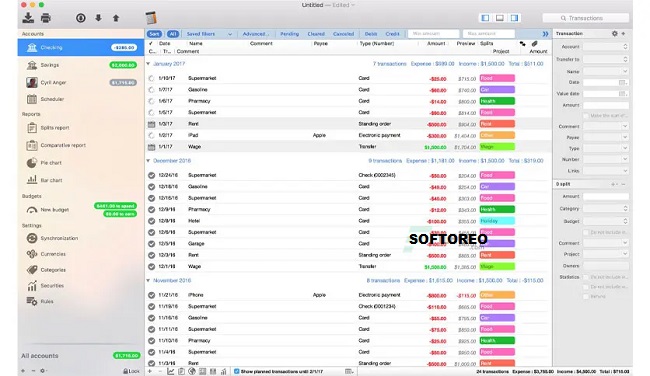Open Securities chart icon
Image resolution: width=650 pixels, height=376 pixels.
click(32, 286)
